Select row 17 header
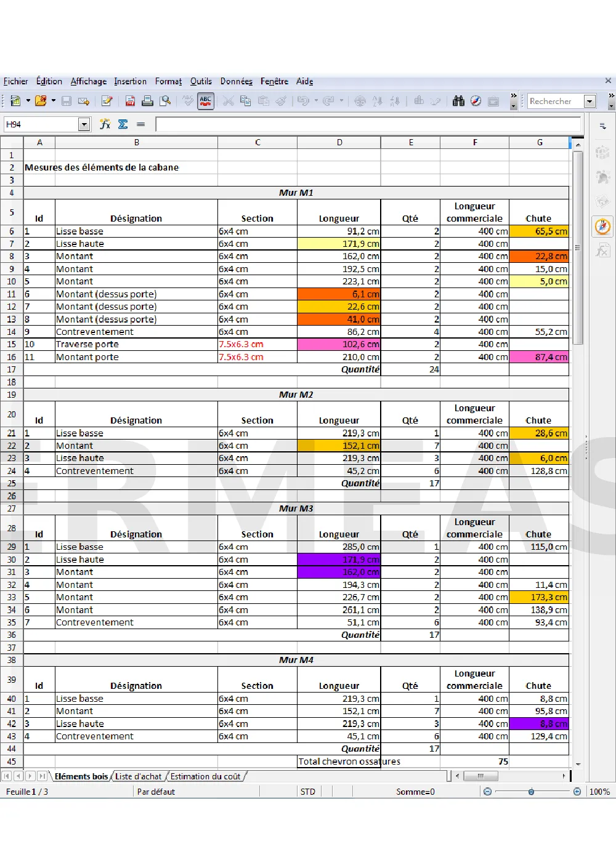 pos(12,369)
